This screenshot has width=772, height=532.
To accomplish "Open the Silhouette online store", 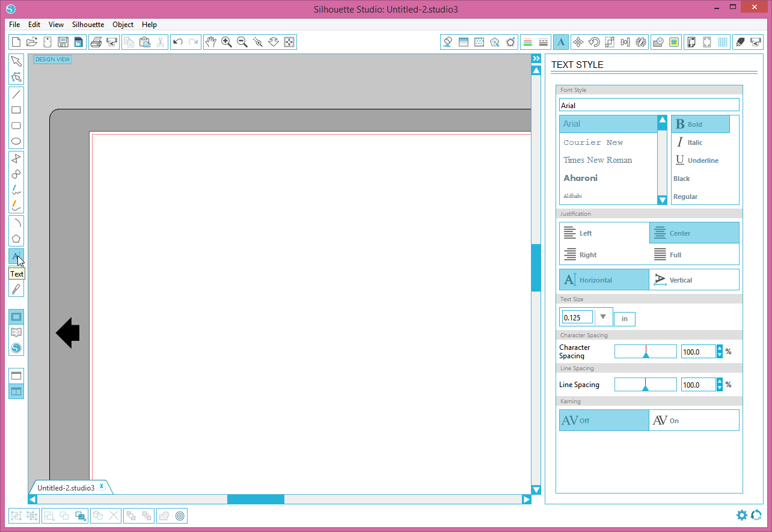I will pos(16,348).
